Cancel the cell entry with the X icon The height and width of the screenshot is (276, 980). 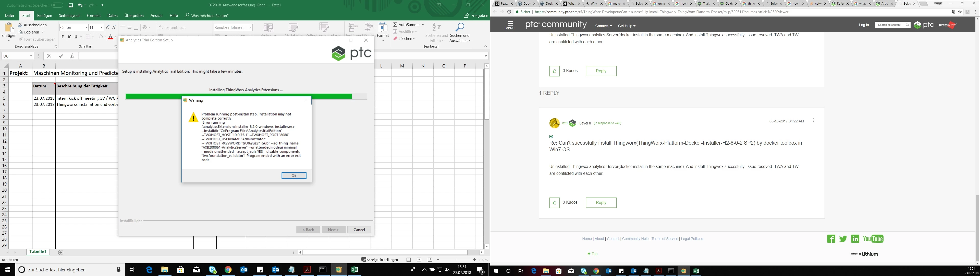pyautogui.click(x=49, y=56)
